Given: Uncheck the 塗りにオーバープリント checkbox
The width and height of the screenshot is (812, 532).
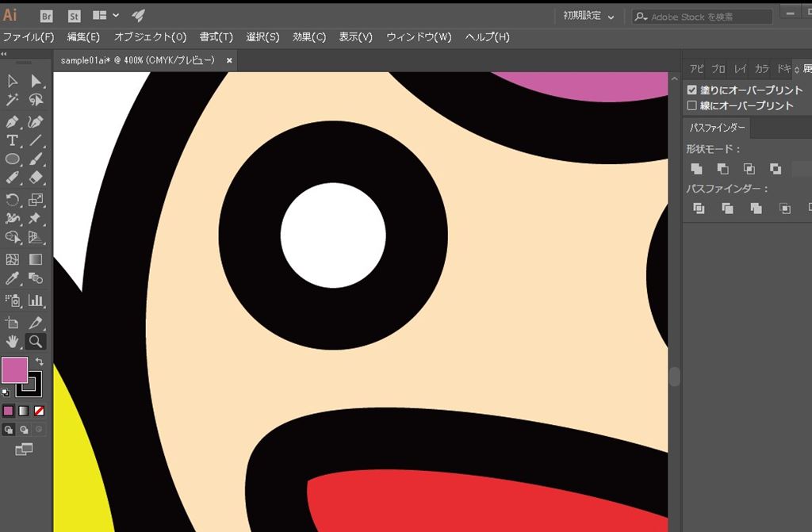Looking at the screenshot, I should 692,90.
